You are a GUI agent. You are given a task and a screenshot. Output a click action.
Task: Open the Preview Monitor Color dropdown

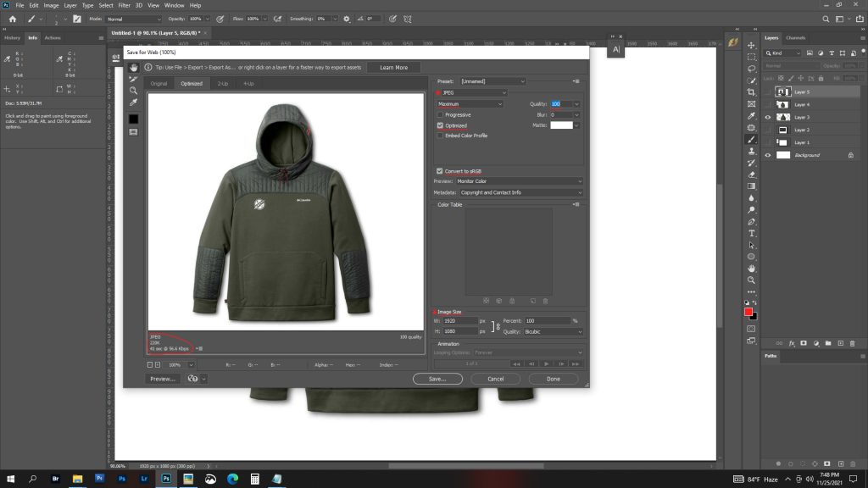(x=519, y=181)
